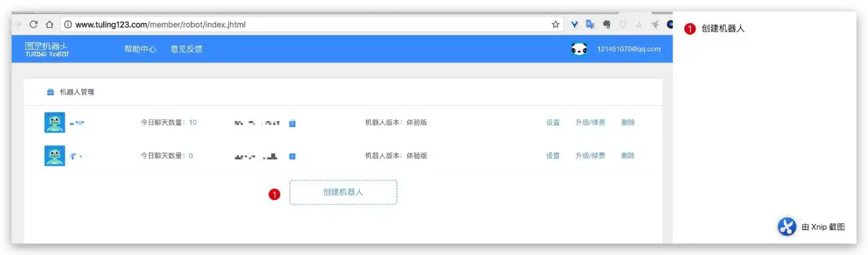Screen dimensions: 868x255
Task: Open the Google Translate extension icon
Action: [x=590, y=25]
